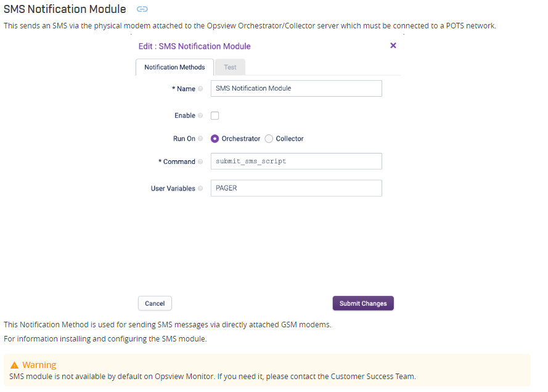Click the help icon next to Name
This screenshot has width=548, height=392.
coord(200,89)
